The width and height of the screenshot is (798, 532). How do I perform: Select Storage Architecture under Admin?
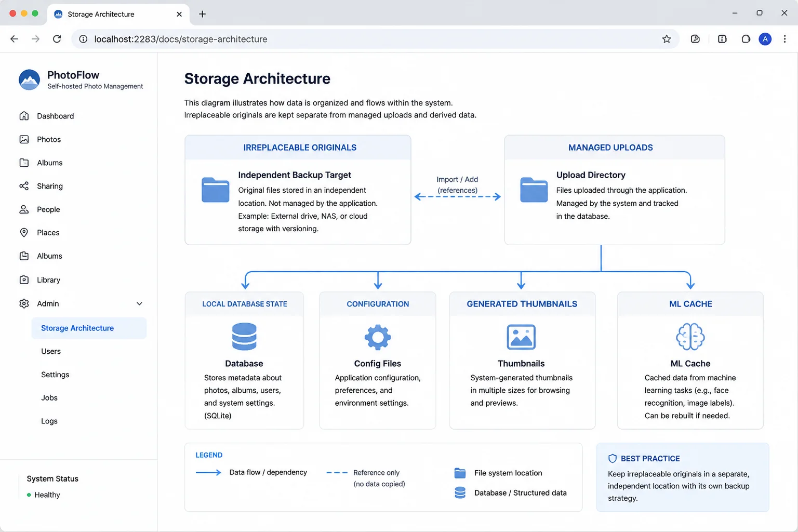(89, 328)
